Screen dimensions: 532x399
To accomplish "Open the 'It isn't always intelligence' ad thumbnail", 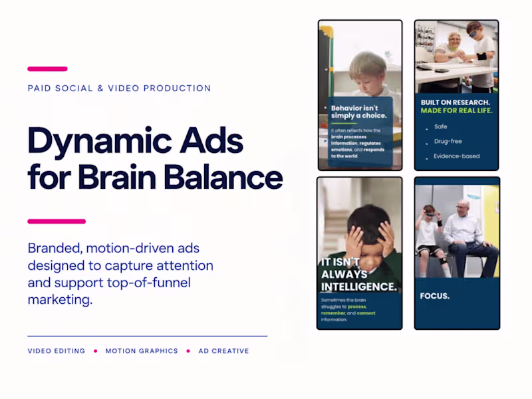I will (x=360, y=253).
